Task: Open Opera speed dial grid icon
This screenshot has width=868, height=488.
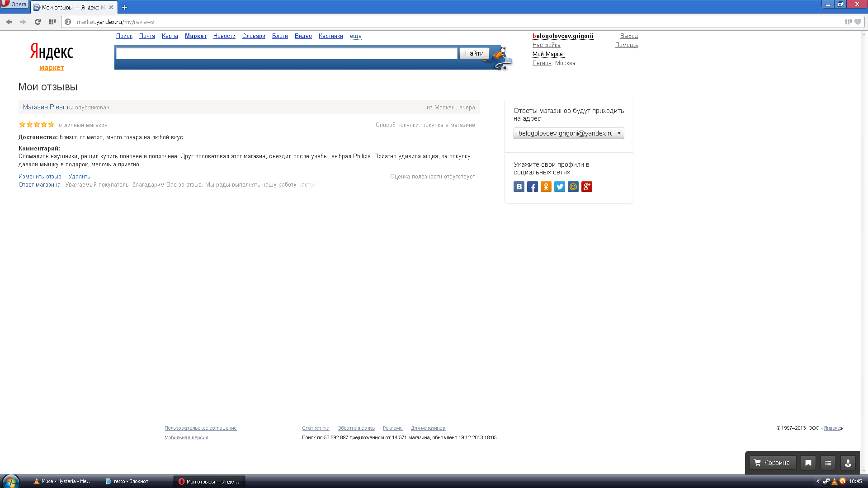Action: (52, 22)
